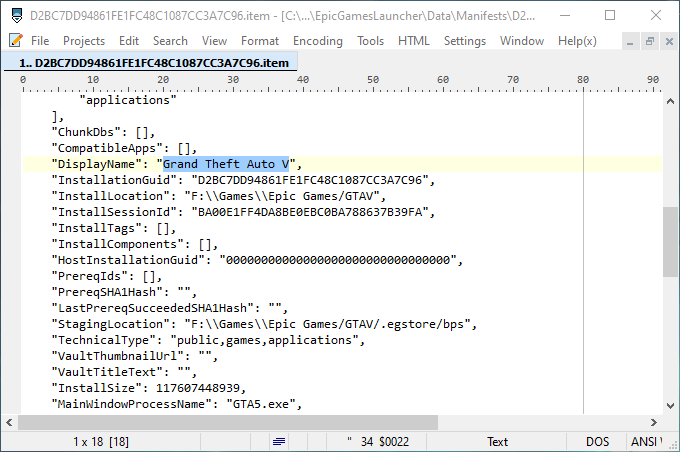This screenshot has width=680, height=452.
Task: Click the "InstallTags" line
Action: point(114,228)
